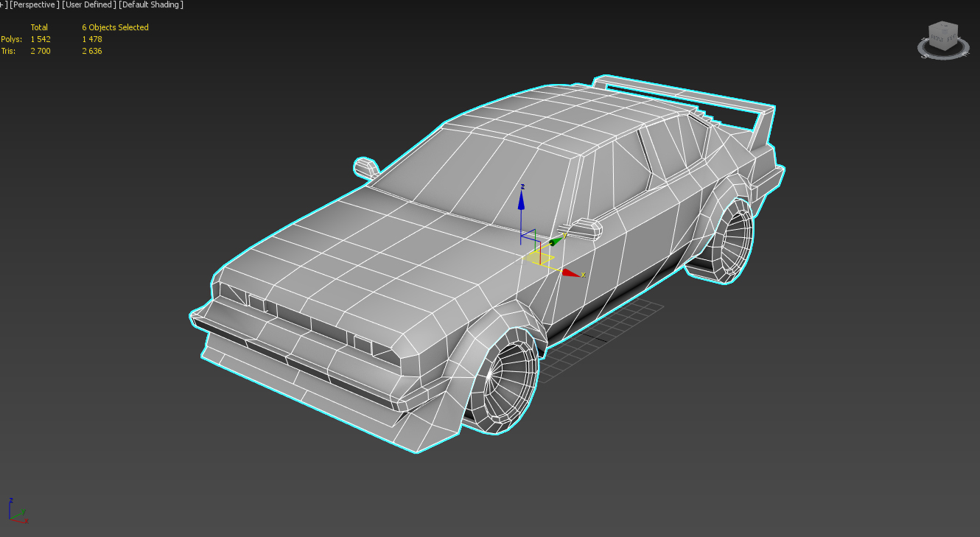Viewport: 980px width, 537px height.
Task: Grab the green Y-axis gizmo arrow
Action: [x=556, y=239]
